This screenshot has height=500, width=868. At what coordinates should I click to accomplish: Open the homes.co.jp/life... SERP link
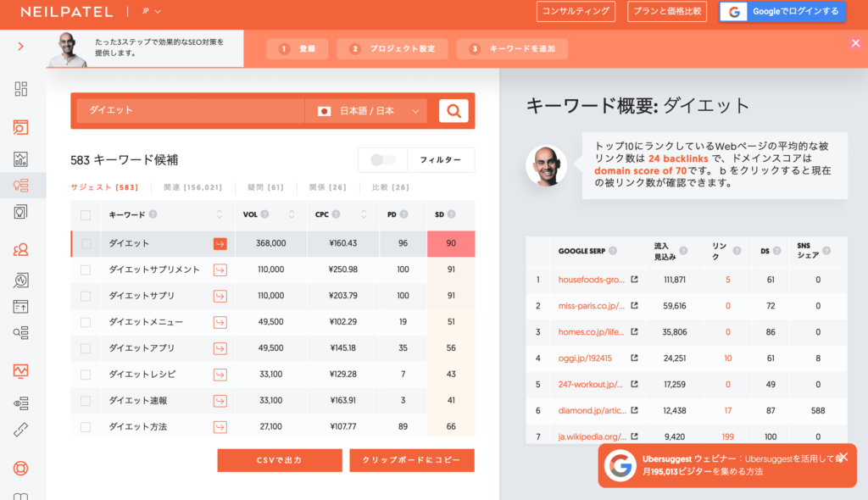(591, 332)
